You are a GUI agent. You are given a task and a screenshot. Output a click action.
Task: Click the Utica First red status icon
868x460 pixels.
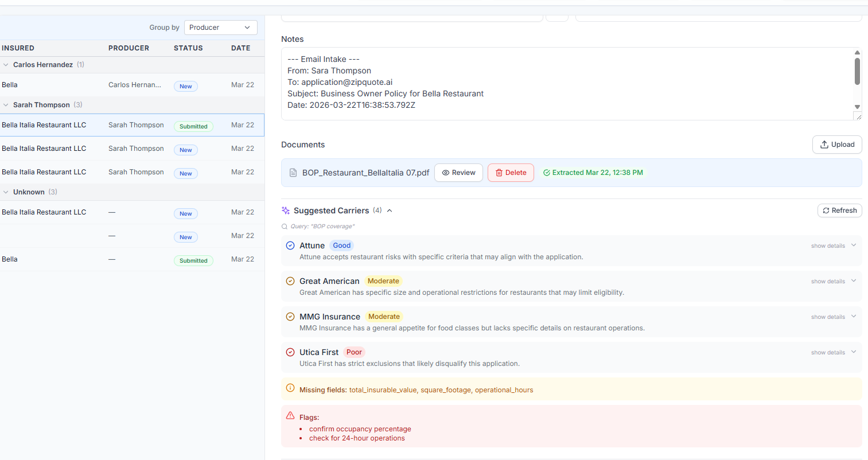pos(290,352)
